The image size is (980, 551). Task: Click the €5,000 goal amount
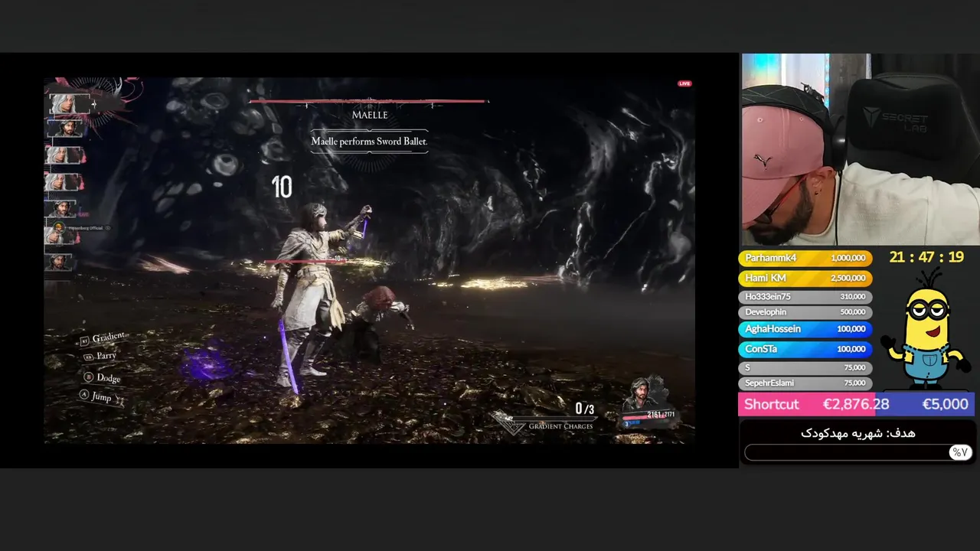click(x=945, y=404)
